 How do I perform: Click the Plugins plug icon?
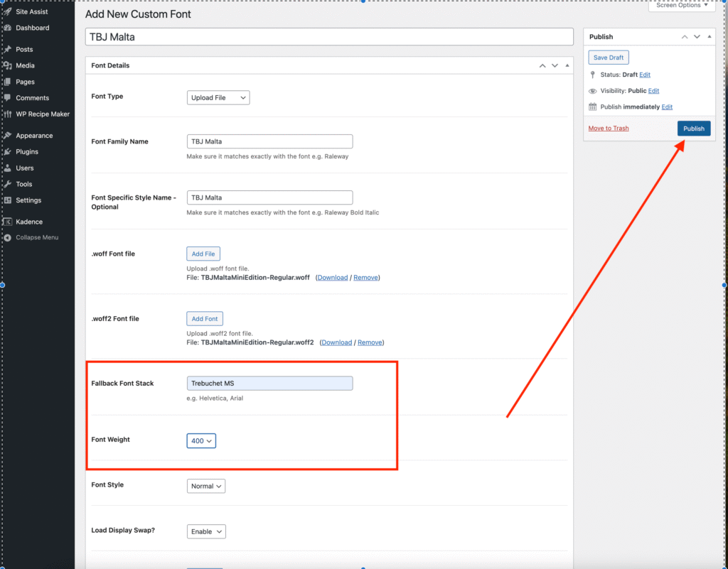pyautogui.click(x=7, y=152)
